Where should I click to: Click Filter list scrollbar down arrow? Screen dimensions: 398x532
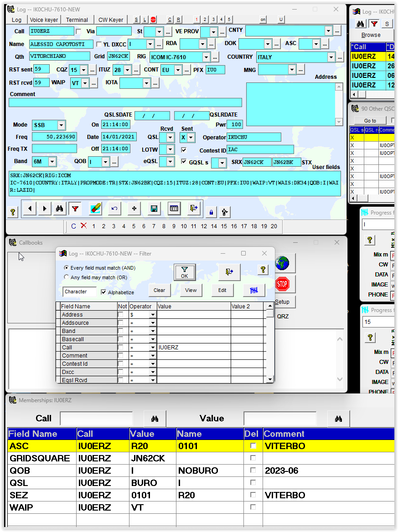[x=270, y=379]
